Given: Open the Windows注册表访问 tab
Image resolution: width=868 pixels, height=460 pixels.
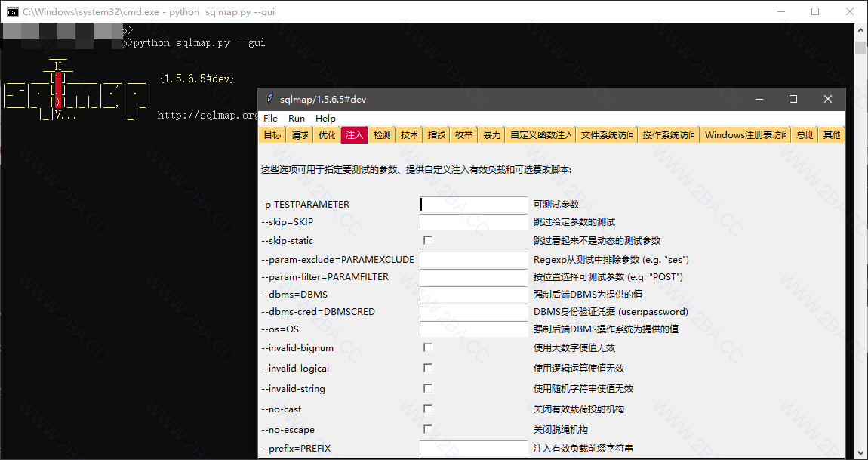Looking at the screenshot, I should pyautogui.click(x=746, y=134).
